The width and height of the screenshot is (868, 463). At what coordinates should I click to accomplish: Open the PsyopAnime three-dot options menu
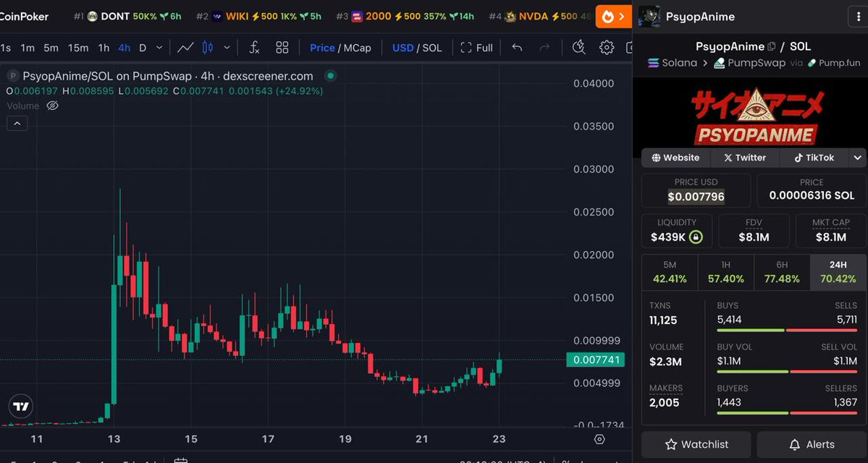click(858, 17)
